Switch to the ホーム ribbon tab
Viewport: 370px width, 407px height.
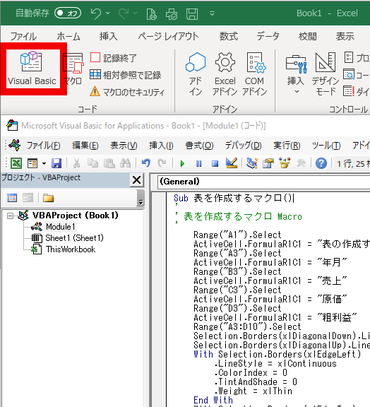pos(68,36)
